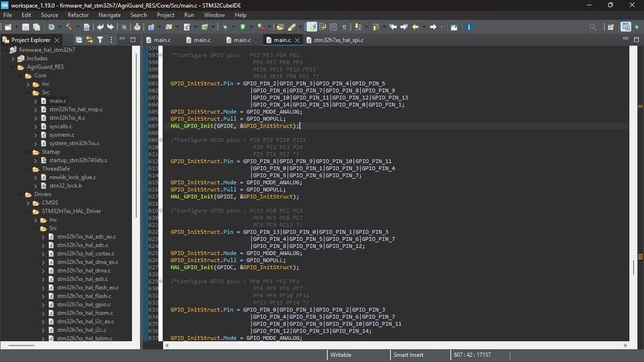Open the Refactor menu
The image size is (644, 362).
[x=78, y=15]
